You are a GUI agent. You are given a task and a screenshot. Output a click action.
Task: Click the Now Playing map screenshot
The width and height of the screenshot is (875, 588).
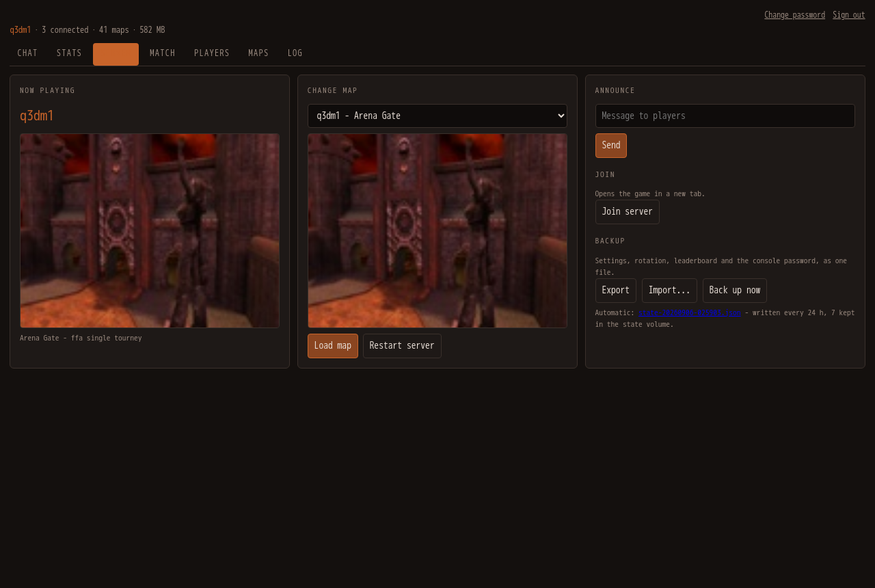pyautogui.click(x=150, y=231)
